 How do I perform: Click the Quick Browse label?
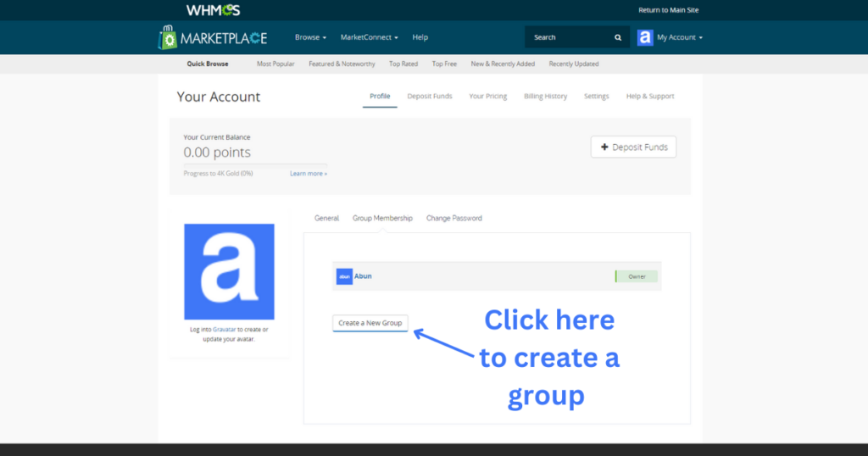click(208, 64)
